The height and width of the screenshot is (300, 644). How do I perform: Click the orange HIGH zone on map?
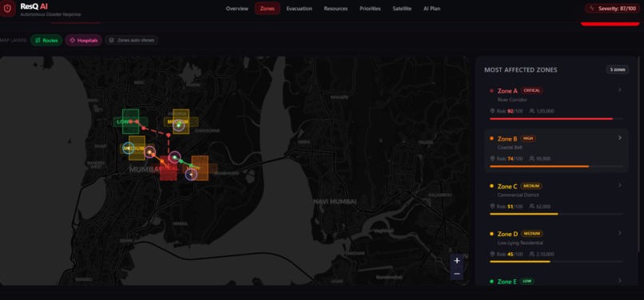pos(200,168)
